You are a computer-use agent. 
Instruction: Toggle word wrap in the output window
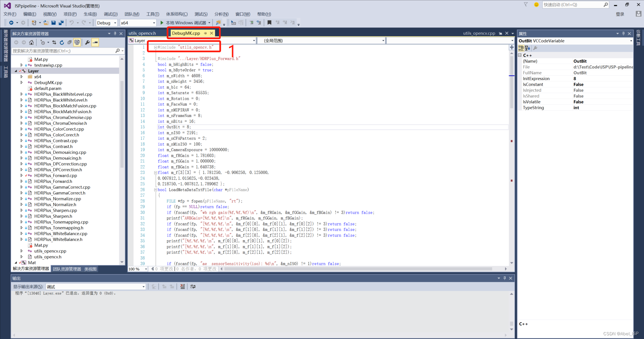point(192,286)
